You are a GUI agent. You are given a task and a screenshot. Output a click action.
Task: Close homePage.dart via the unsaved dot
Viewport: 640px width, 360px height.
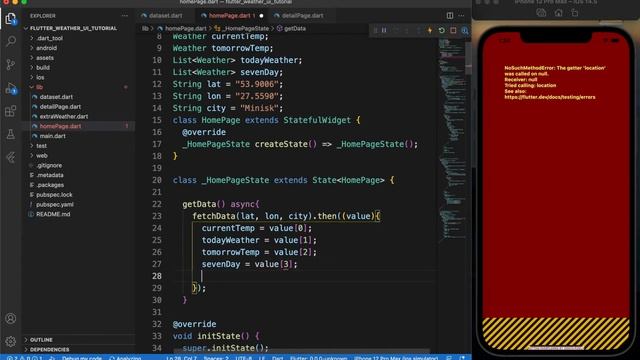pyautogui.click(x=261, y=16)
